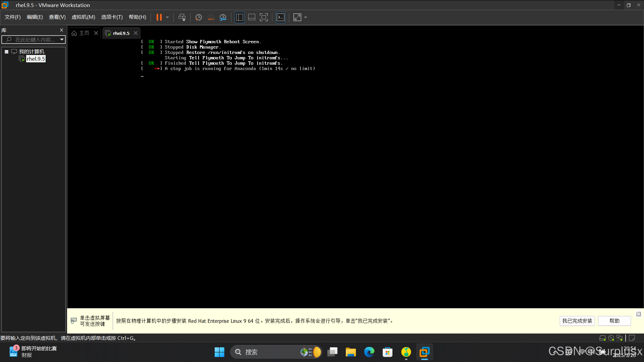The width and height of the screenshot is (644, 362).
Task: Toggle the console view button
Action: tap(280, 17)
